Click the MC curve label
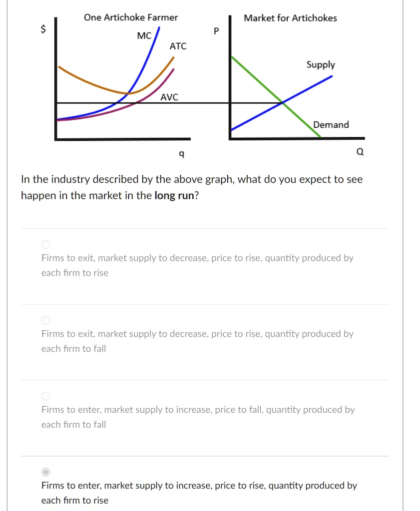Screen dimensions: 420x511 [x=144, y=35]
